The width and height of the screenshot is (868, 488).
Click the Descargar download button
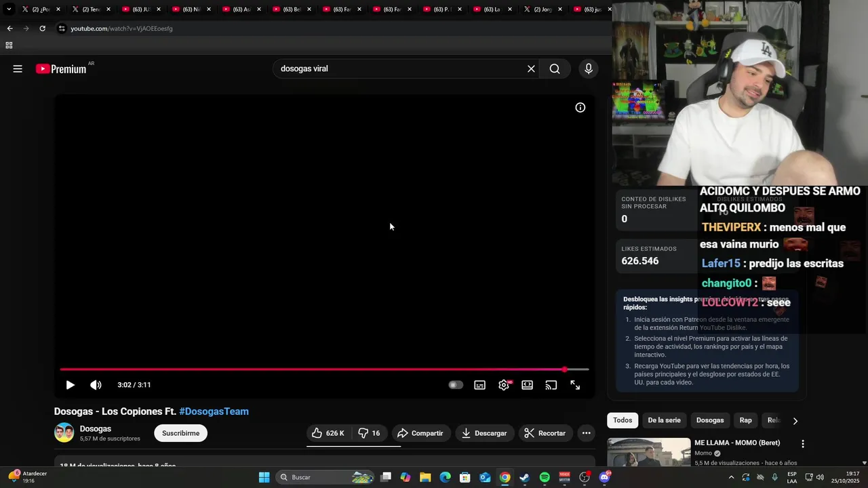point(484,433)
